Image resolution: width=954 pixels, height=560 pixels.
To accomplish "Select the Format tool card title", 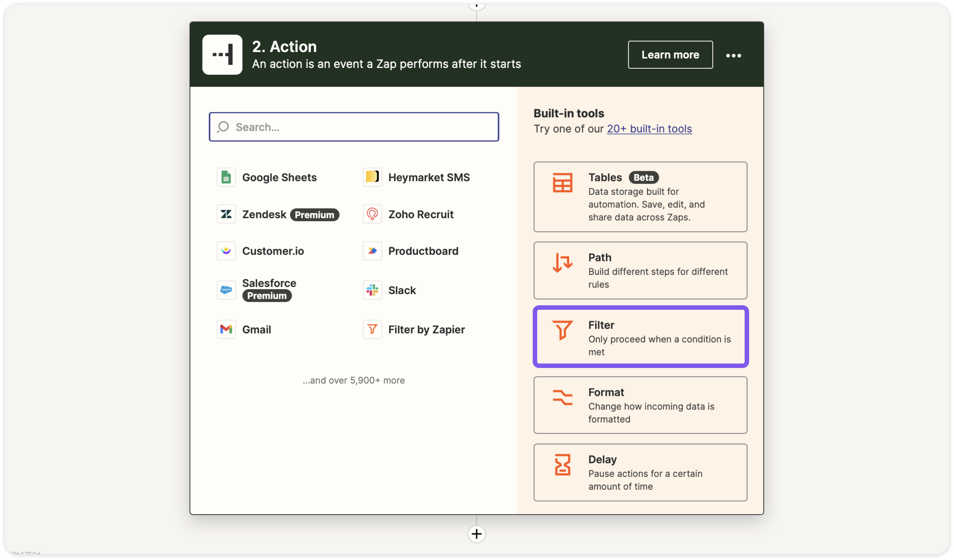I will click(606, 392).
